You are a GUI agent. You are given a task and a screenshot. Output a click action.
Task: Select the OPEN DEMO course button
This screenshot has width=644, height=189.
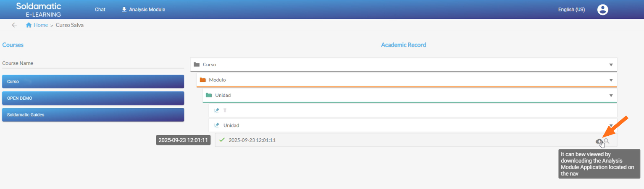(93, 98)
